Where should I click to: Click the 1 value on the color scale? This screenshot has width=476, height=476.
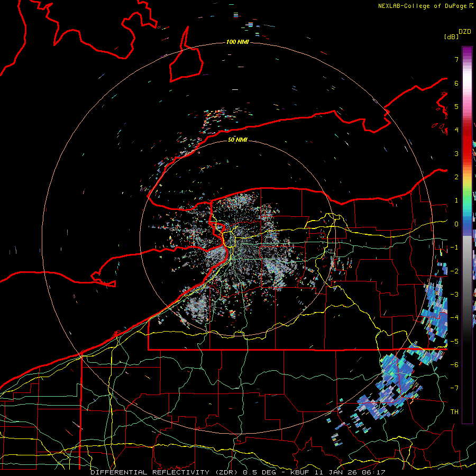pyautogui.click(x=456, y=200)
